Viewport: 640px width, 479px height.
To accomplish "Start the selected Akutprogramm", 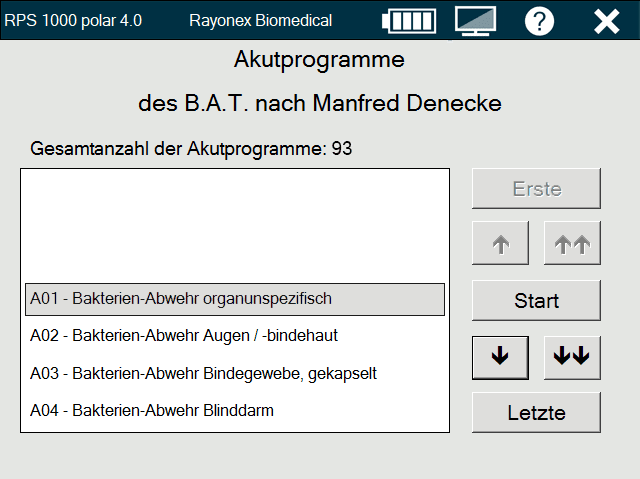I will pos(536,300).
